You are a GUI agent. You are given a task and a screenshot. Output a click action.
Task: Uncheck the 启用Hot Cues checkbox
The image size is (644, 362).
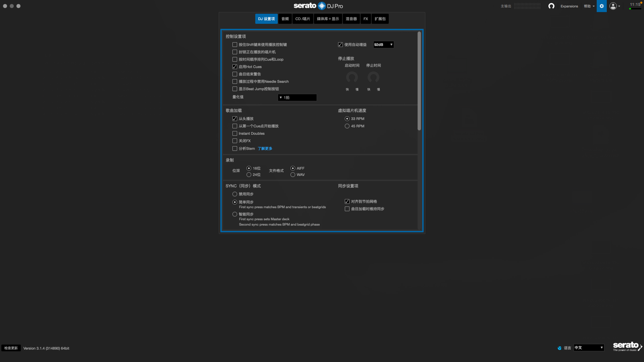coord(235,67)
